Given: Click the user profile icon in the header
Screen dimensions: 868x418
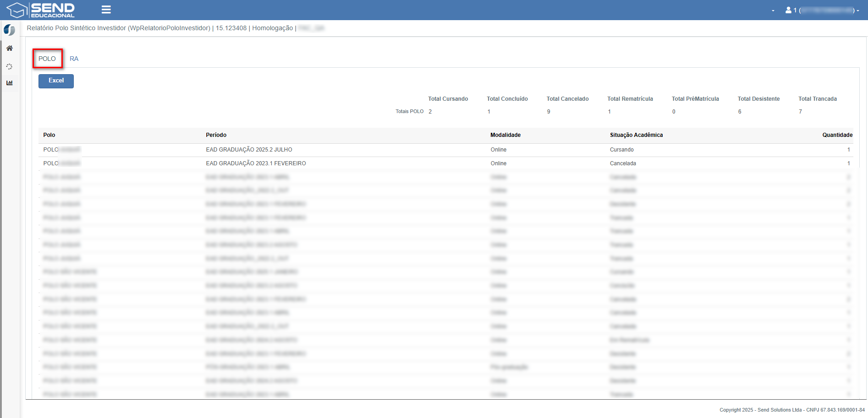Looking at the screenshot, I should tap(788, 10).
